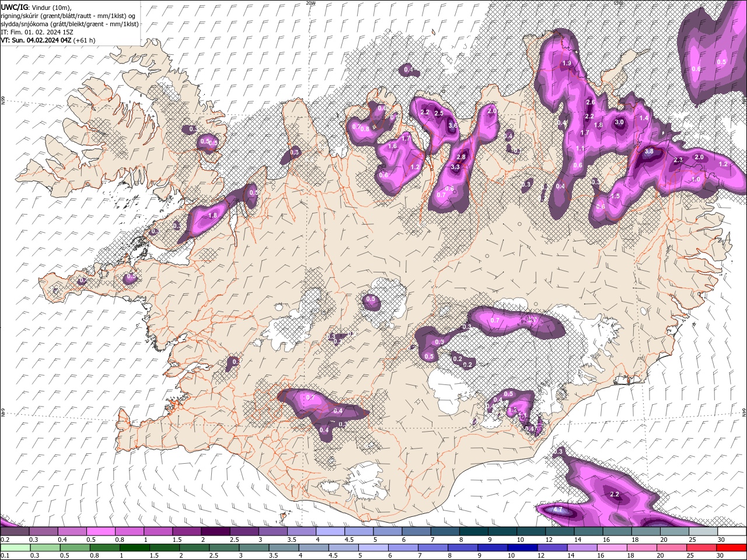Click the 1.5 snowfall value on the map
Image resolution: width=747 pixels, height=560 pixels.
(x=616, y=197)
